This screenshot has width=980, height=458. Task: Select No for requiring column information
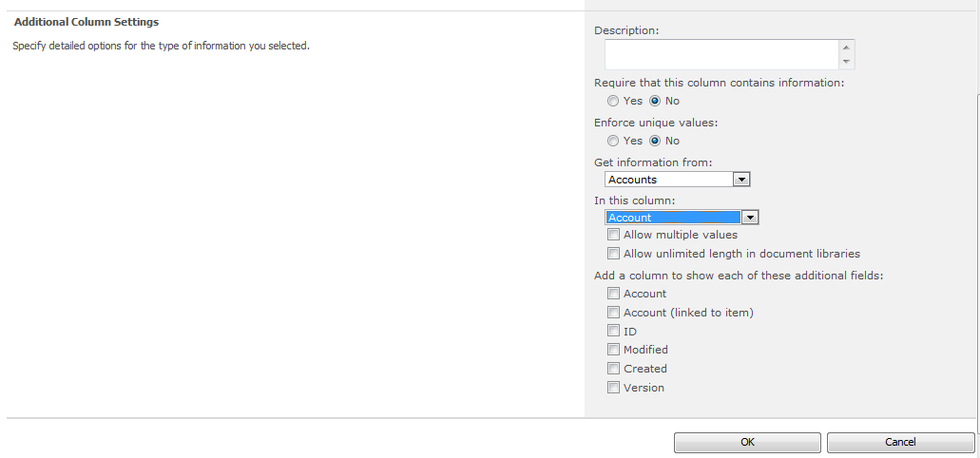(x=655, y=101)
